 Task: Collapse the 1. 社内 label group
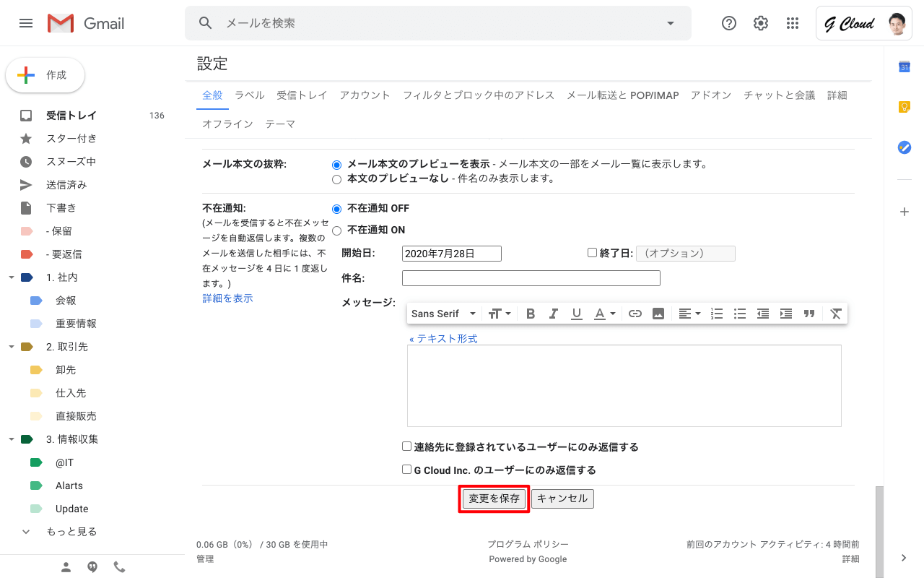(11, 277)
